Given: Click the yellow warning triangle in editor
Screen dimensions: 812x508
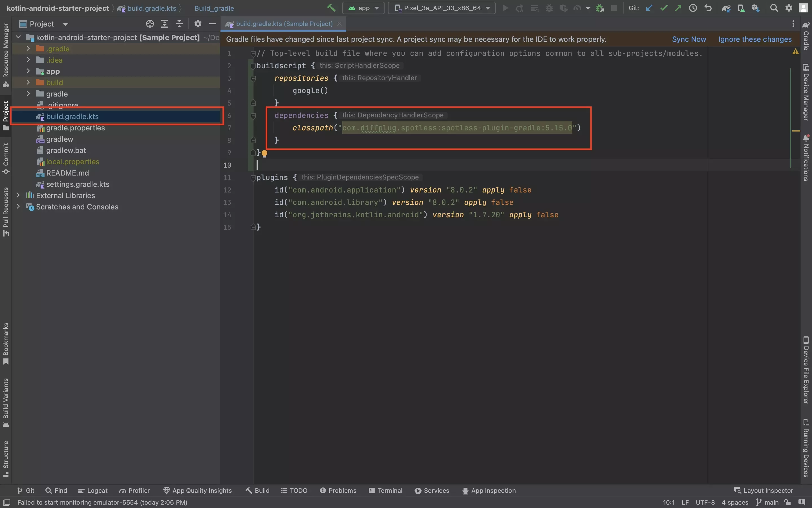Looking at the screenshot, I should (x=795, y=51).
